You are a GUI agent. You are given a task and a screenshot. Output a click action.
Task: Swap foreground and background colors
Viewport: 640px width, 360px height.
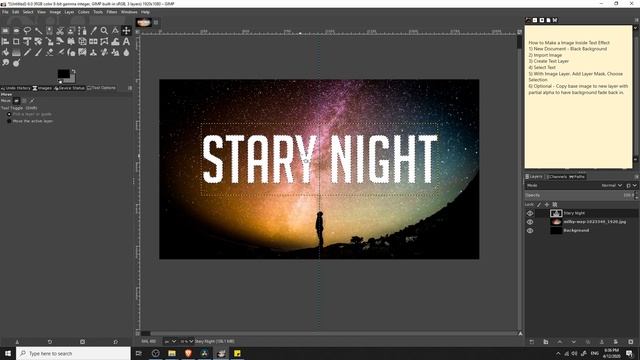[73, 71]
